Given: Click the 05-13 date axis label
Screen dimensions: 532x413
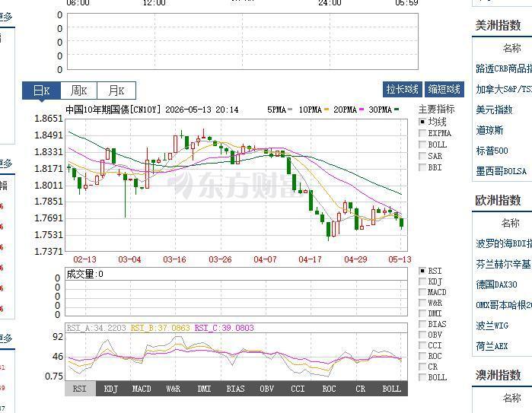Looking at the screenshot, I should pyautogui.click(x=400, y=259).
